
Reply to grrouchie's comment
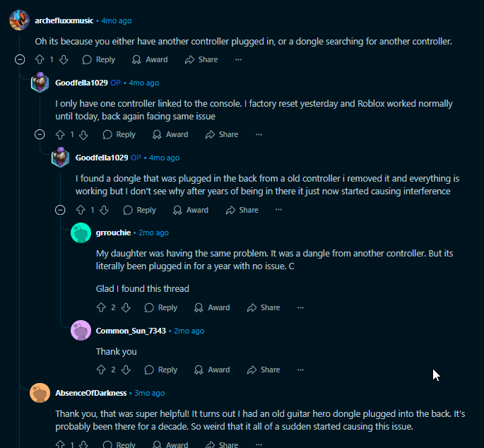coord(160,308)
